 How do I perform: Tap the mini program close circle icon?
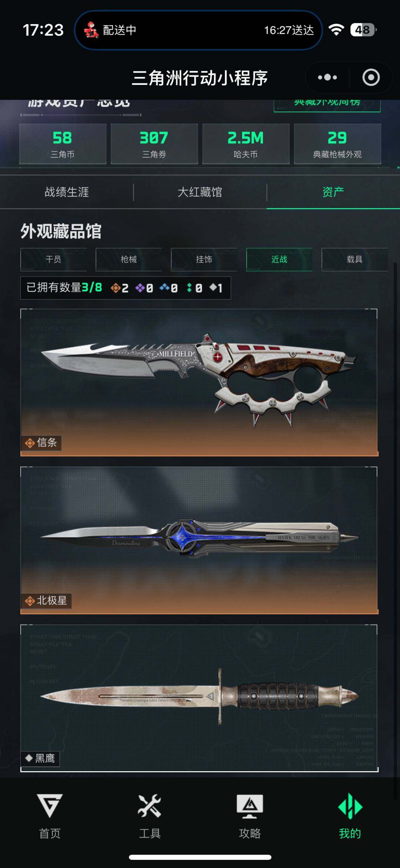[x=371, y=77]
